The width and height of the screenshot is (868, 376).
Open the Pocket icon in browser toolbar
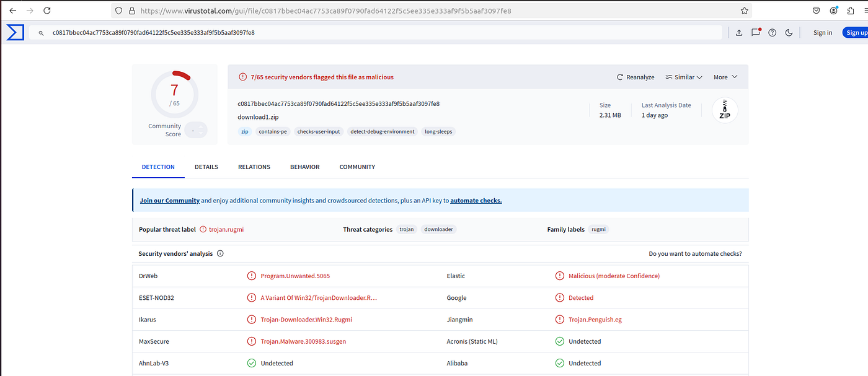pyautogui.click(x=817, y=11)
